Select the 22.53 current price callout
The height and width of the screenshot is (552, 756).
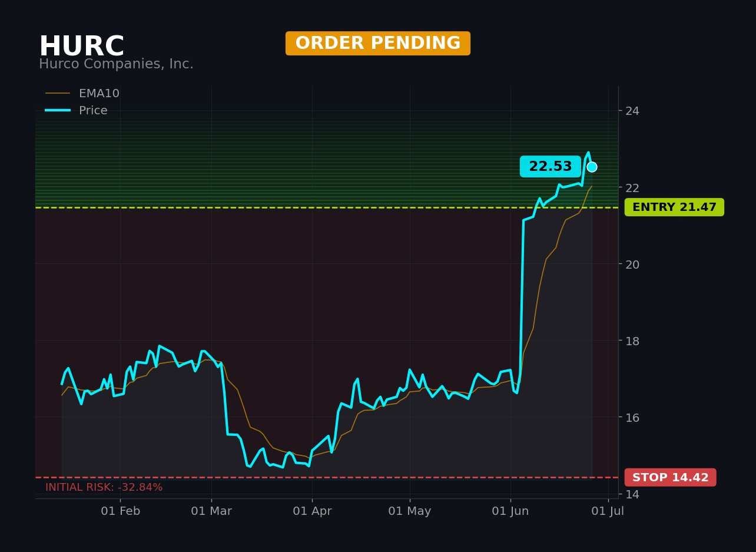pos(550,167)
